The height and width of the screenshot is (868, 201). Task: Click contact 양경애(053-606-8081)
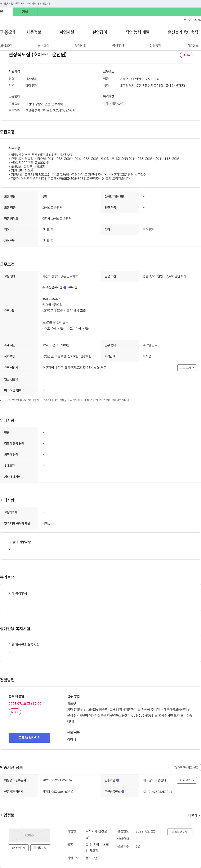coord(58,792)
